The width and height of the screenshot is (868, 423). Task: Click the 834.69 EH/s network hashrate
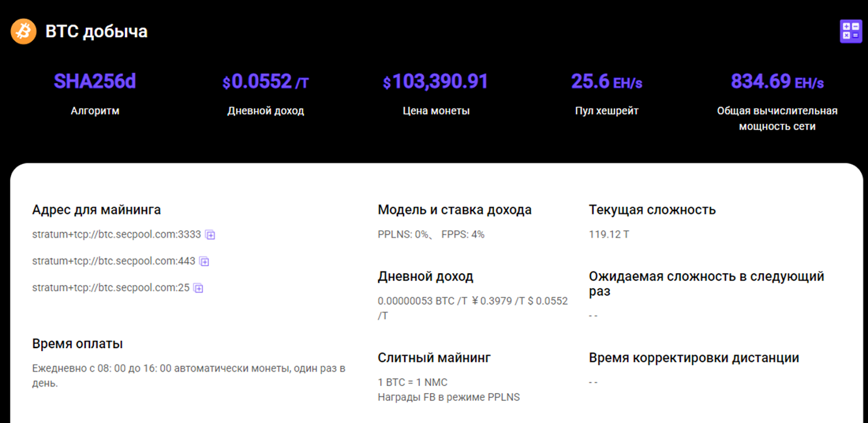tap(777, 82)
